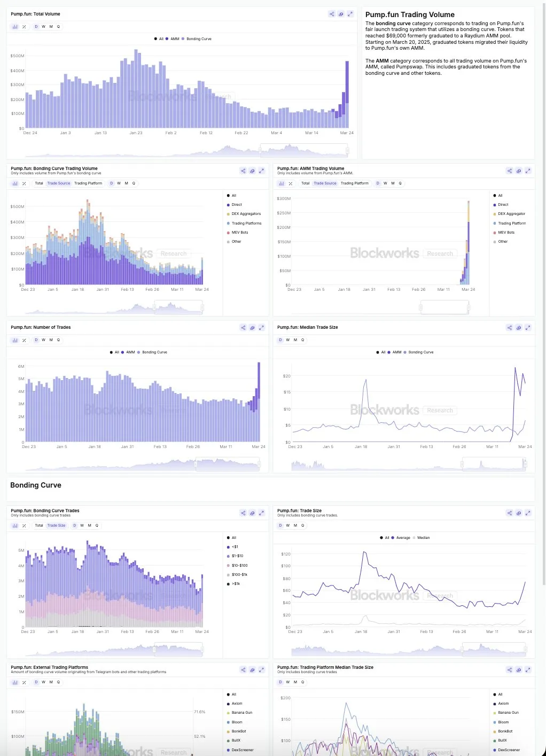Select Quarterly interval on Total Volume chart
This screenshot has width=546, height=756.
coord(58,27)
